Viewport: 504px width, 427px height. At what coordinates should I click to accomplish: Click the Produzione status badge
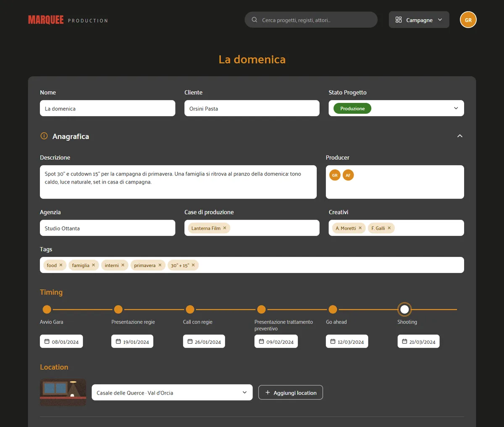pos(352,108)
